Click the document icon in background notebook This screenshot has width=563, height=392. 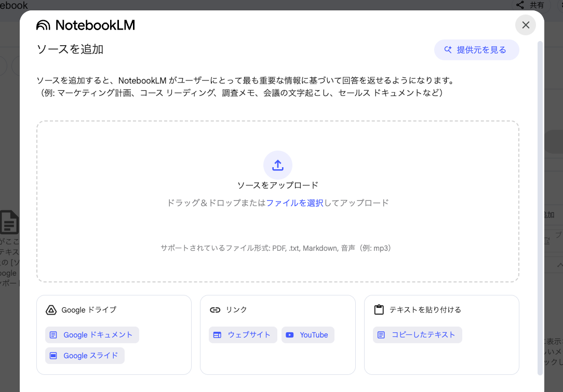tap(9, 222)
